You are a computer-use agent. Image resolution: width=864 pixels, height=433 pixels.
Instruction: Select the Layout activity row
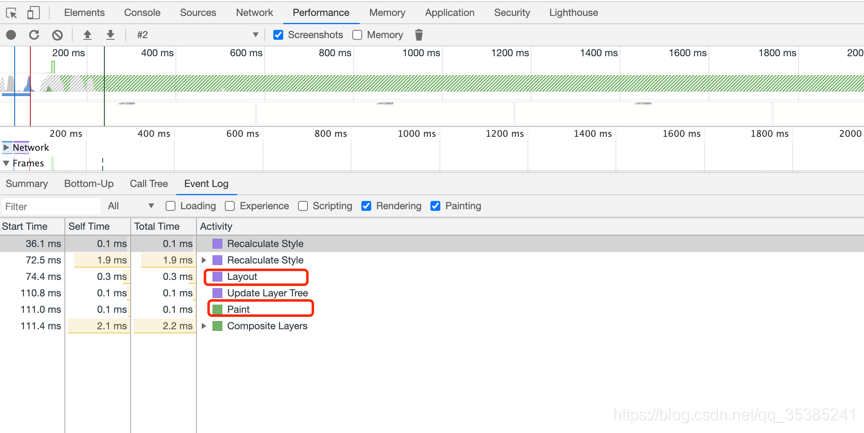click(432, 277)
